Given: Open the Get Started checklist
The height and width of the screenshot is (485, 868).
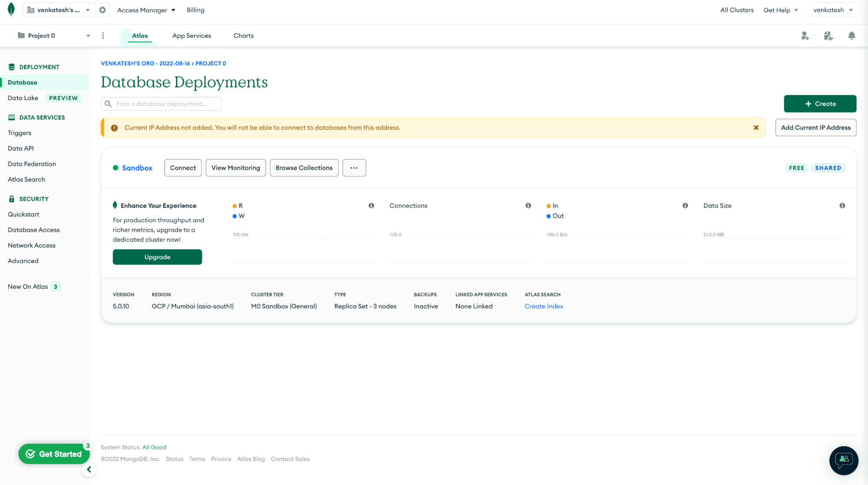Looking at the screenshot, I should [54, 454].
